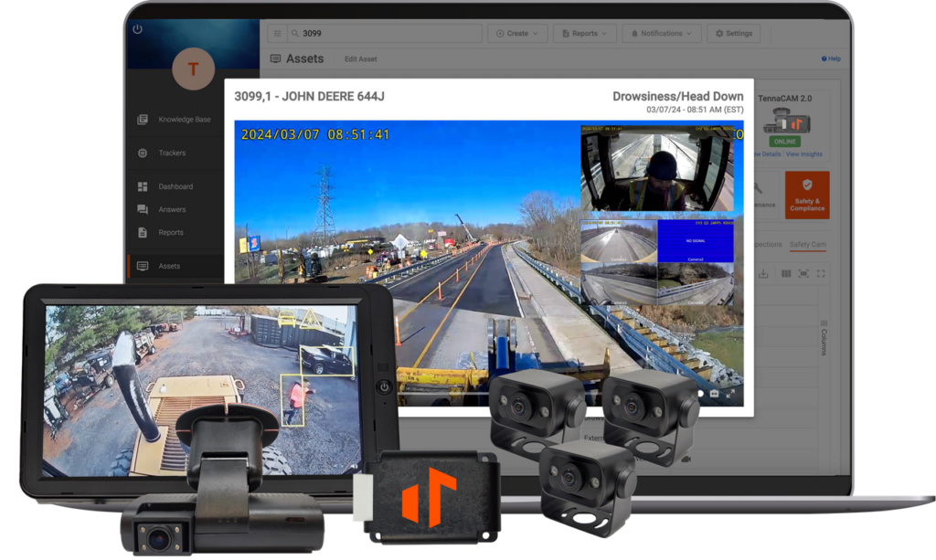Screen dimensions: 936x560
Task: Click the green ONLINE status badge
Action: click(x=785, y=142)
